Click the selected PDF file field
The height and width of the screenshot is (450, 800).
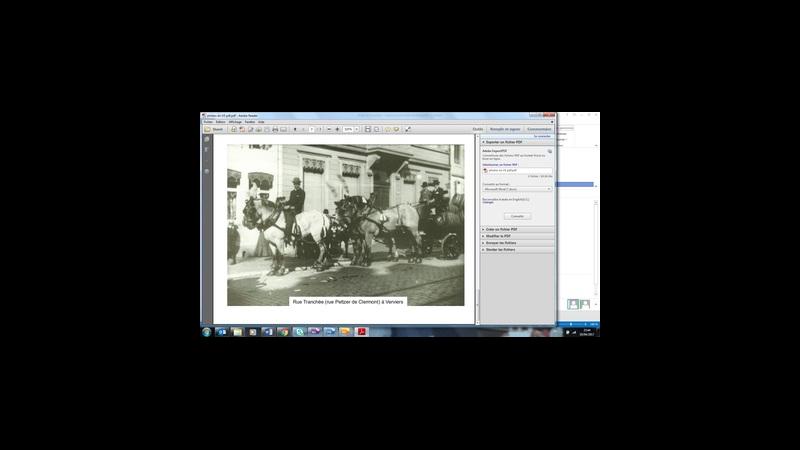click(517, 170)
